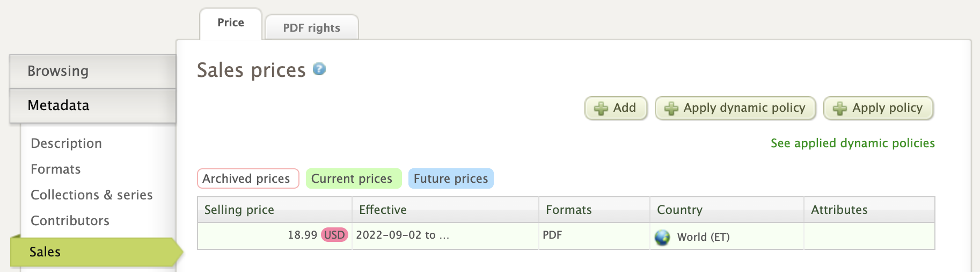Click the help icon beside Sales prices
980x272 pixels.
click(x=319, y=69)
